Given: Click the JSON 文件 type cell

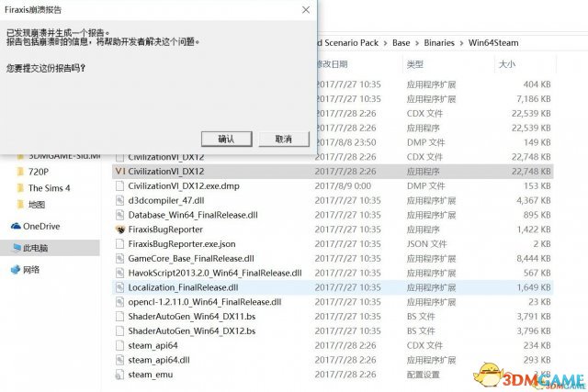Looking at the screenshot, I should tap(426, 244).
